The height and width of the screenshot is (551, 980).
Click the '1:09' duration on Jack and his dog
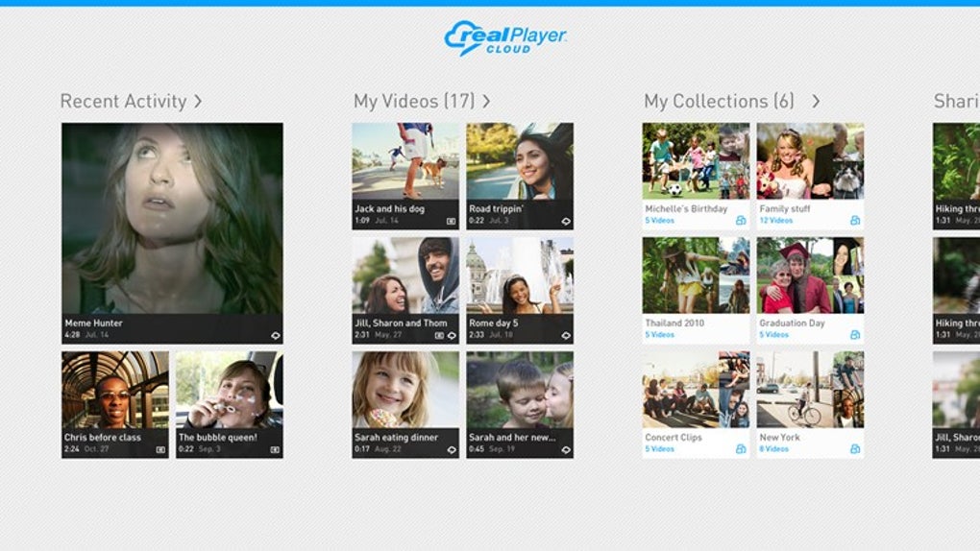362,221
